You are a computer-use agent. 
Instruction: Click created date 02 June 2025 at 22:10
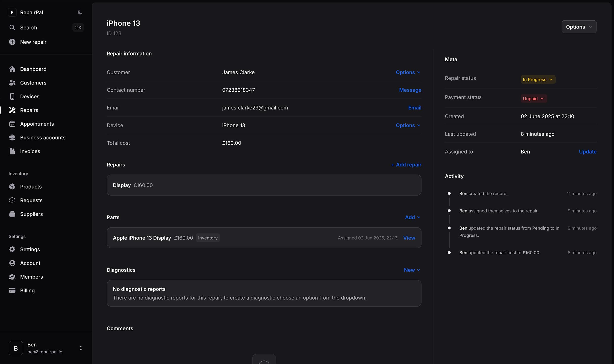pyautogui.click(x=547, y=116)
